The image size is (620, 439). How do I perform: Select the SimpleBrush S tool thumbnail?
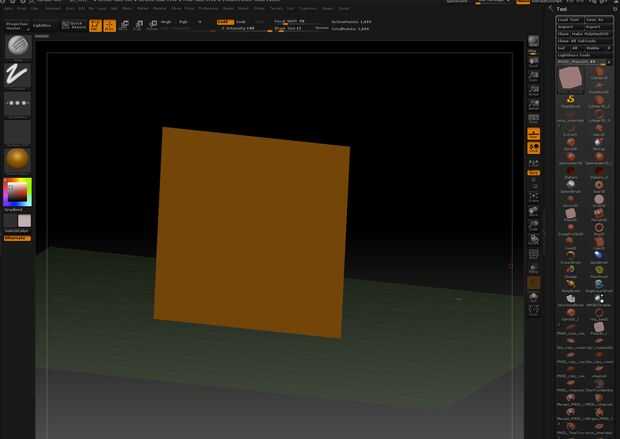[571, 100]
